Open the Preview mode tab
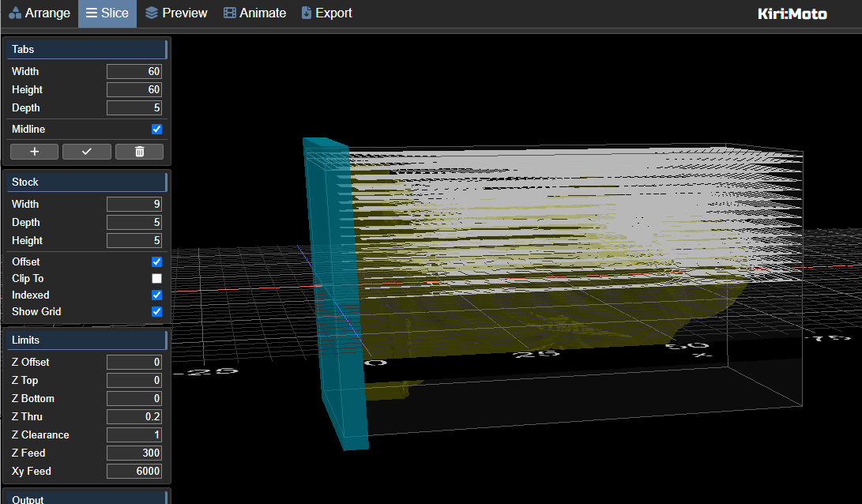The height and width of the screenshot is (504, 862). pos(176,13)
